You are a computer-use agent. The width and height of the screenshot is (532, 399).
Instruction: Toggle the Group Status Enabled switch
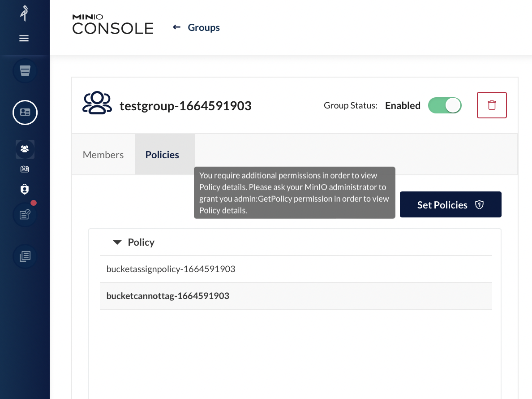[445, 105]
